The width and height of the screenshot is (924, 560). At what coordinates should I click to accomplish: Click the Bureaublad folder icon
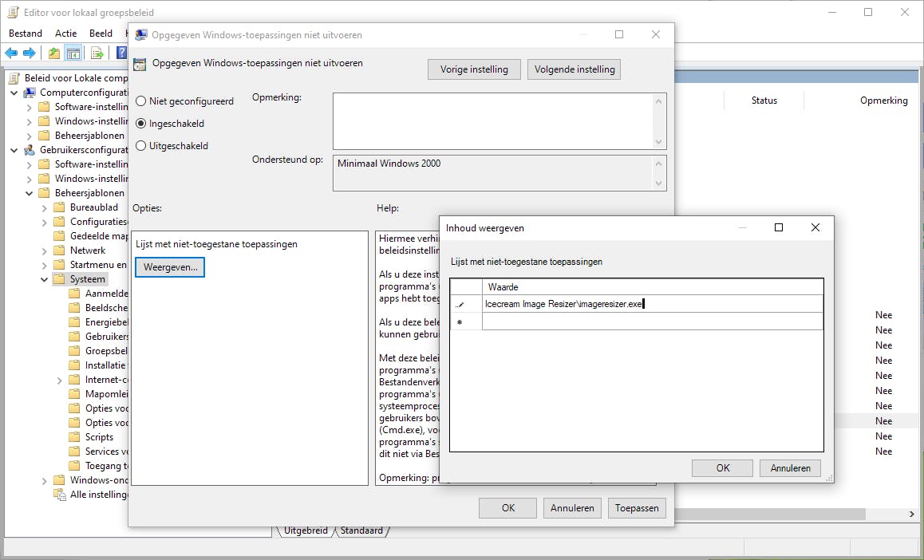[59, 207]
